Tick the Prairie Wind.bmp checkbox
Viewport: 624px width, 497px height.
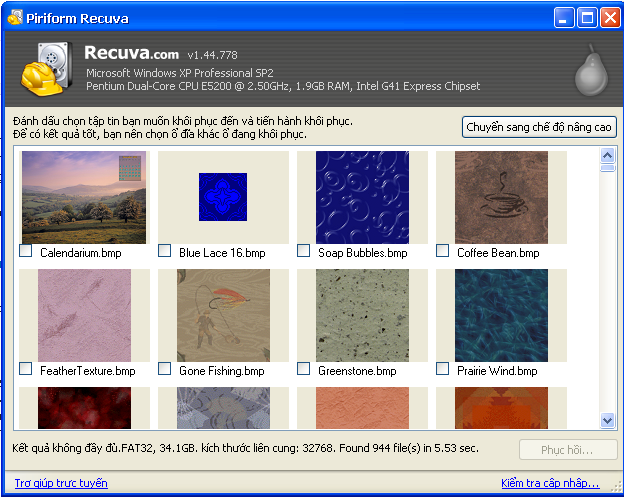click(x=443, y=368)
